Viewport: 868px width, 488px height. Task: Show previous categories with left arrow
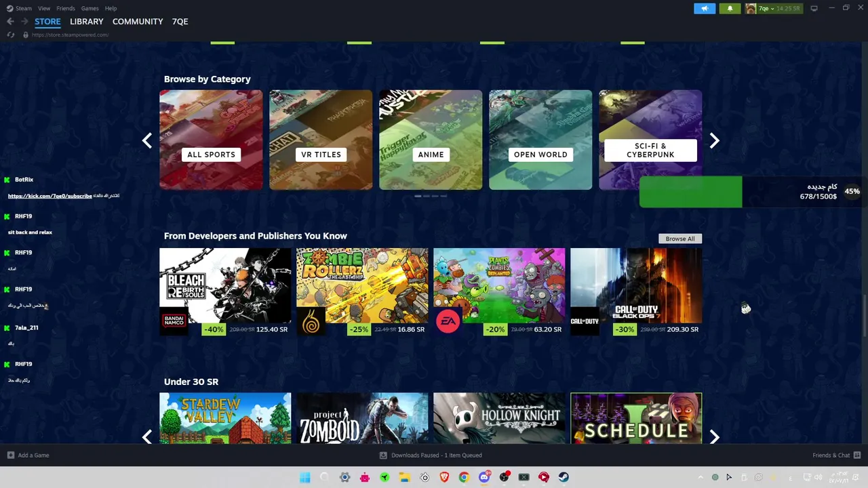(147, 140)
